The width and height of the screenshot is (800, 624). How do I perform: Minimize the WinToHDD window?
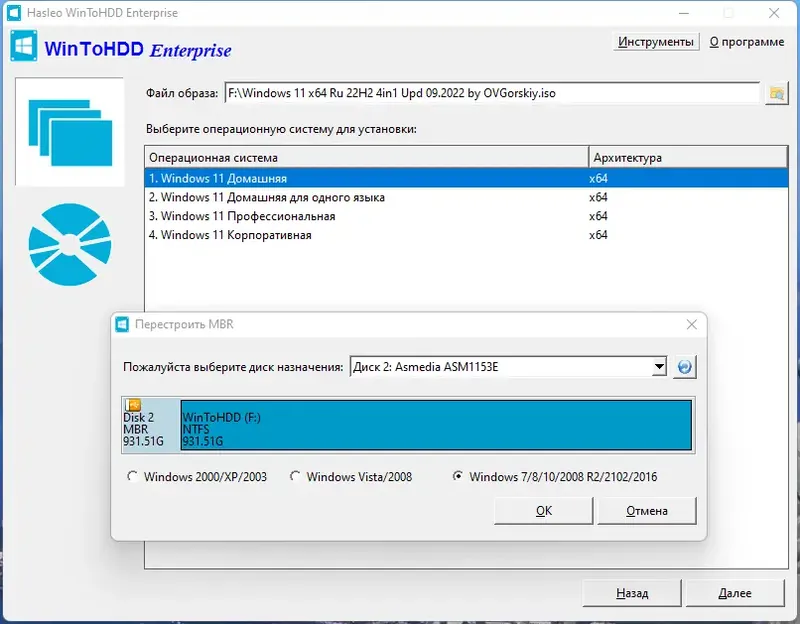tap(684, 13)
